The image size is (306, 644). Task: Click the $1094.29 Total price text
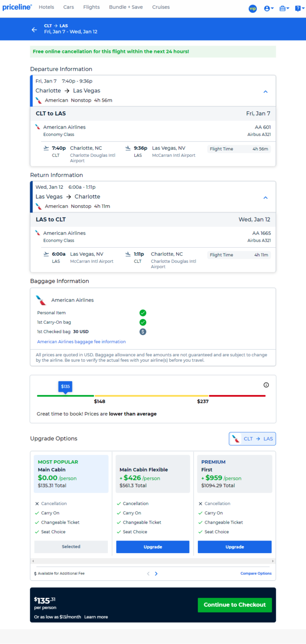[218, 486]
